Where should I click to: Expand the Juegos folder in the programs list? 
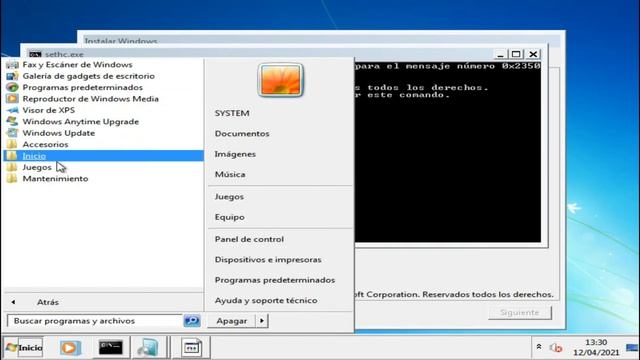103,167
